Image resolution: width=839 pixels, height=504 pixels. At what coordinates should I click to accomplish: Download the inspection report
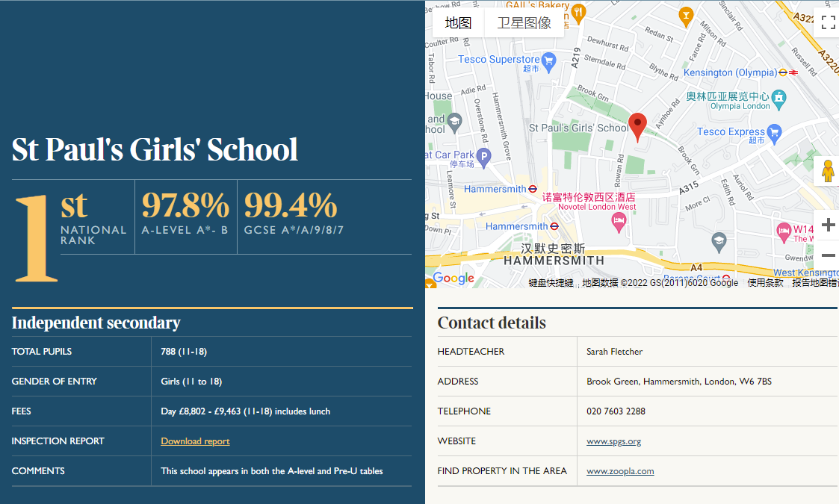[x=195, y=441]
